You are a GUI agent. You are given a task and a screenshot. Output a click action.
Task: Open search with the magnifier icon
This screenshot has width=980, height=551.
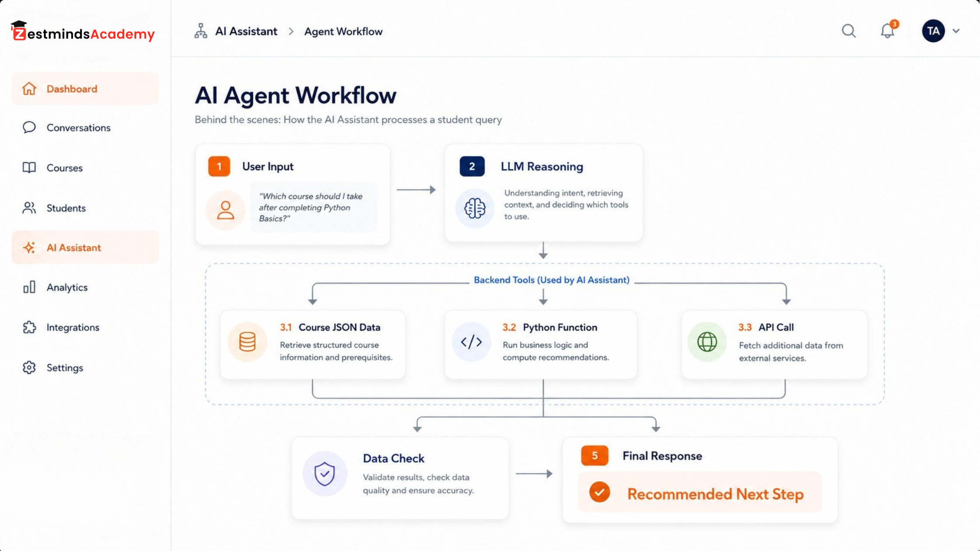pyautogui.click(x=849, y=31)
